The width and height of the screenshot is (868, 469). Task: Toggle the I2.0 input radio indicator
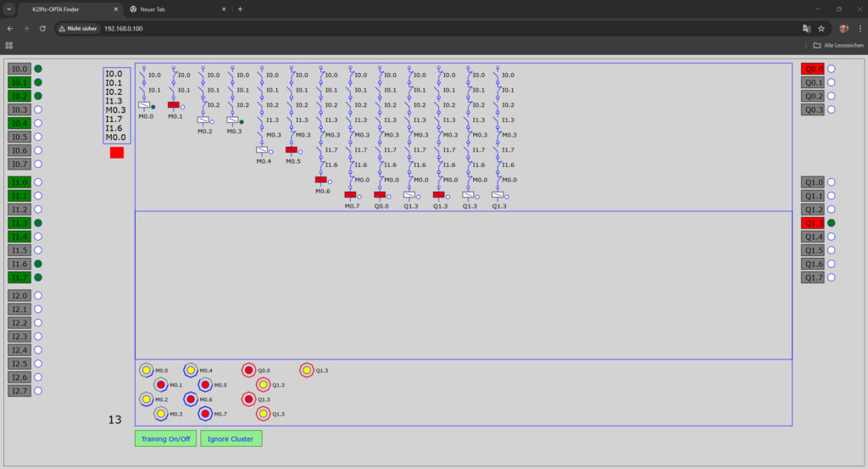[x=38, y=295]
